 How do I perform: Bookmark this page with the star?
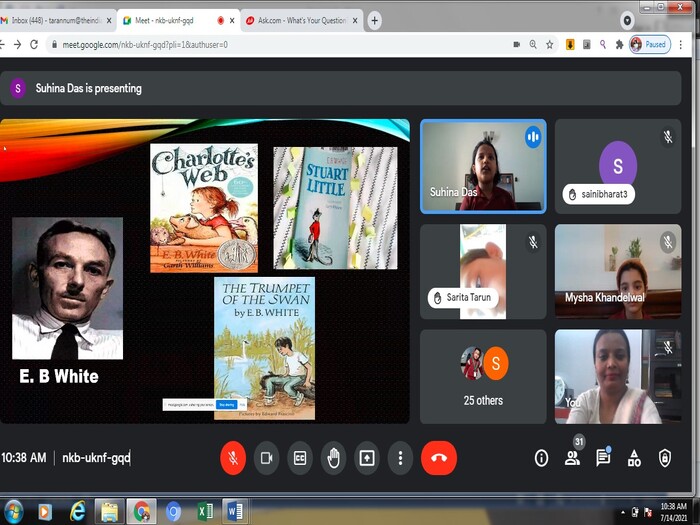click(550, 44)
